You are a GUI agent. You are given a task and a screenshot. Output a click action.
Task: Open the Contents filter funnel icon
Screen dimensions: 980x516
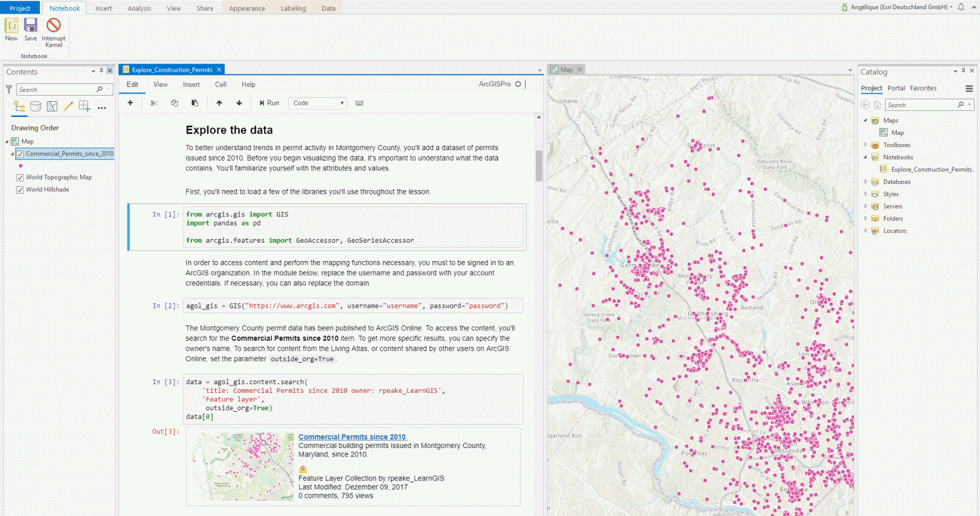pos(9,89)
